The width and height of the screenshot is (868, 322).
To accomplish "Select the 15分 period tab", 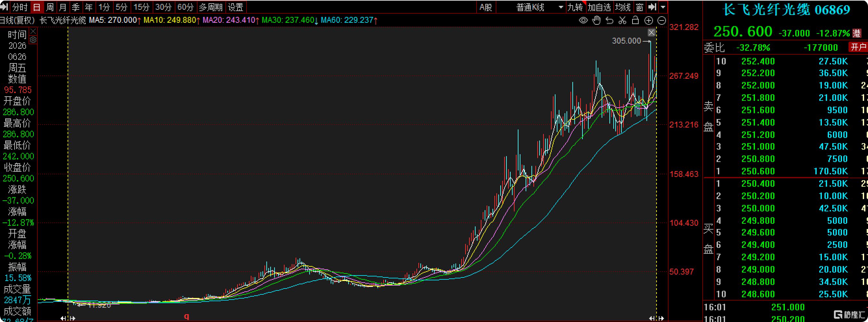I will 142,7.
